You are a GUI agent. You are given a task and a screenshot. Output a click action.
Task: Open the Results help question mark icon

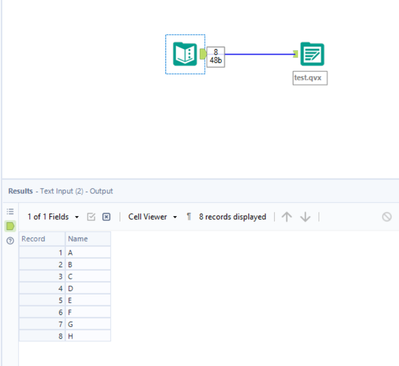[x=10, y=241]
